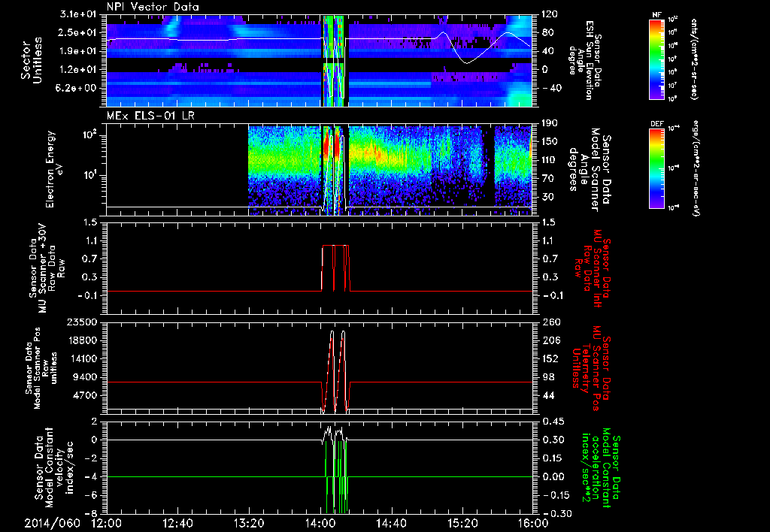Click the Sector Unitless axis label
This screenshot has width=770, height=532.
pos(32,60)
